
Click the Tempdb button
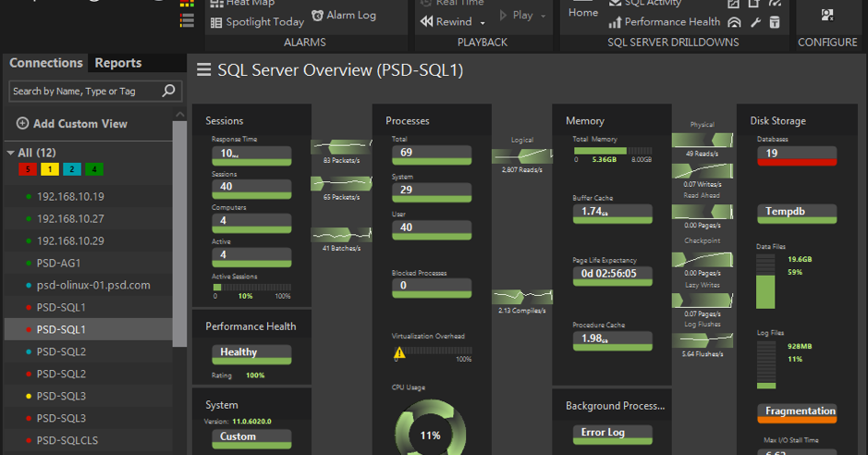tap(797, 214)
